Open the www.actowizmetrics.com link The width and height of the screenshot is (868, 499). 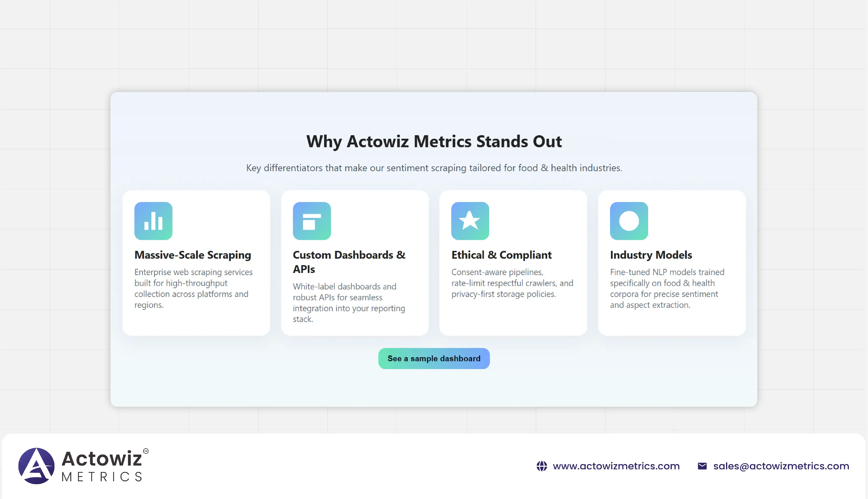click(x=616, y=466)
